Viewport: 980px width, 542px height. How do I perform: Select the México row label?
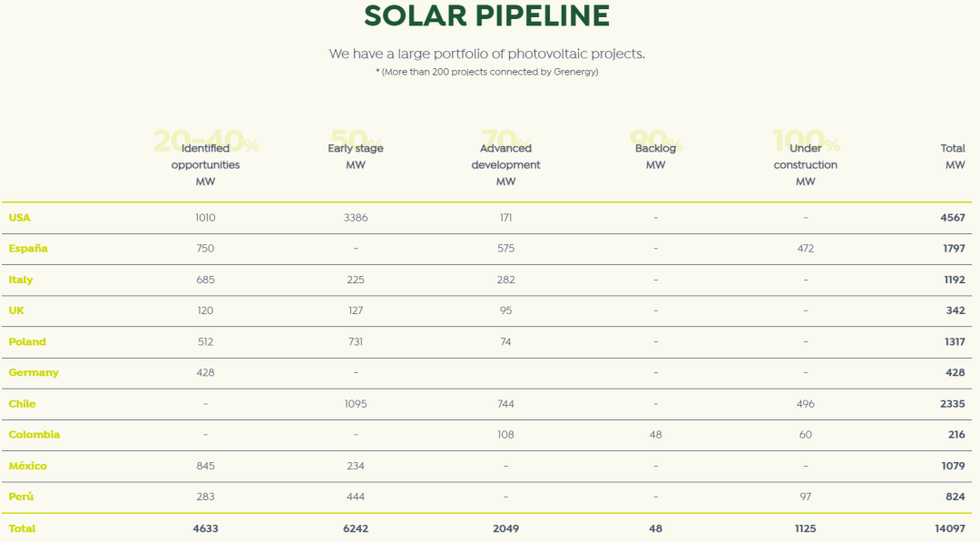point(28,466)
